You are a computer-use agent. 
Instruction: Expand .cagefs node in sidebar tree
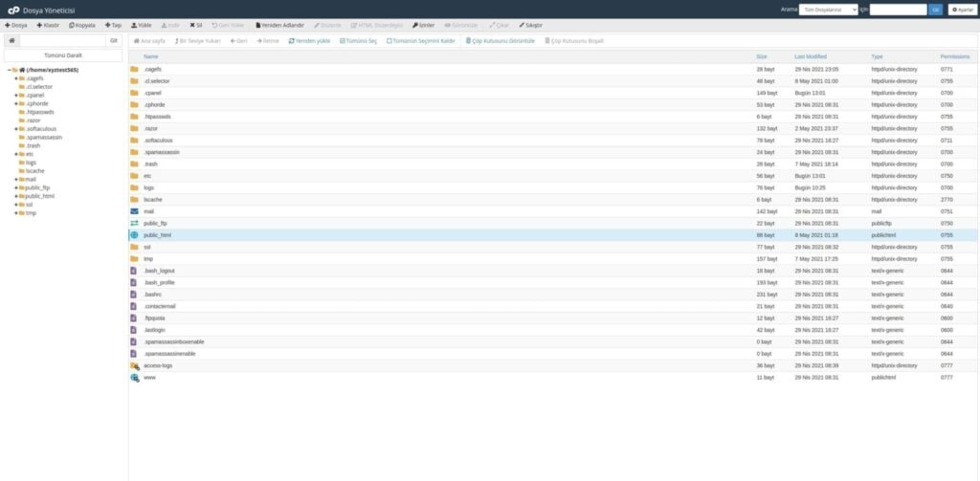point(16,78)
